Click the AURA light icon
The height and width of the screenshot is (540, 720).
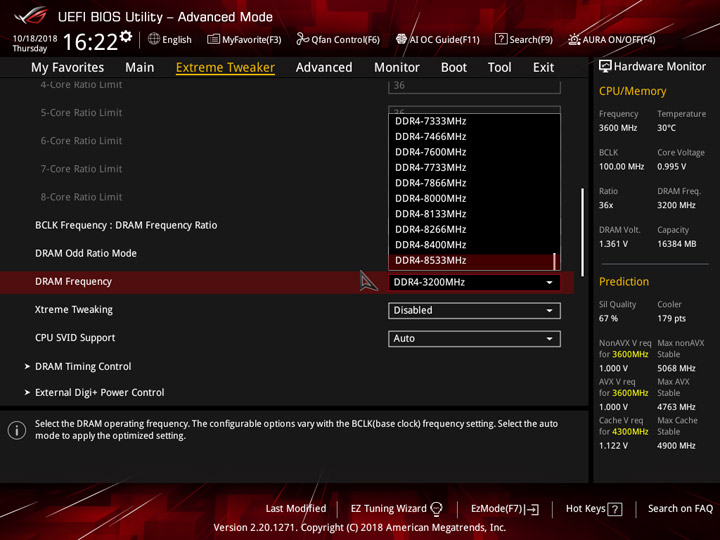coord(574,39)
